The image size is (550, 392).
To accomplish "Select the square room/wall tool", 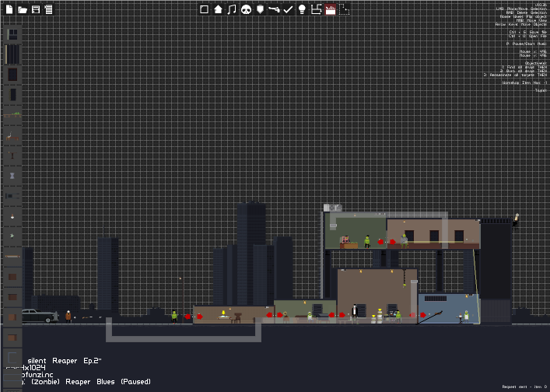I will pos(204,9).
